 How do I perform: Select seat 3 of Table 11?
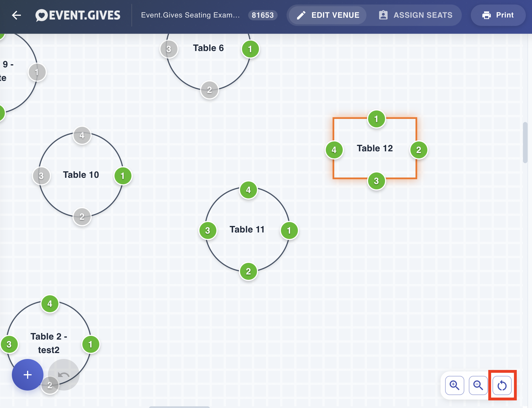point(208,230)
